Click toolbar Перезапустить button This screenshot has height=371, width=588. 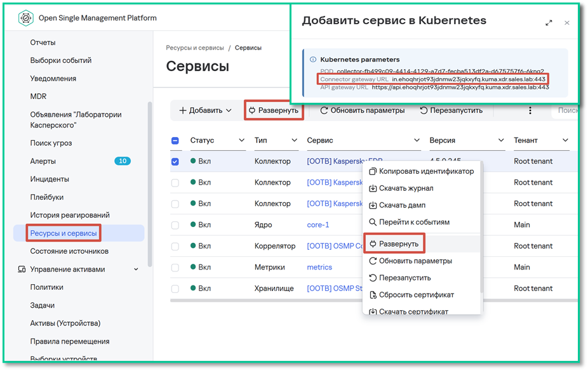click(x=451, y=110)
